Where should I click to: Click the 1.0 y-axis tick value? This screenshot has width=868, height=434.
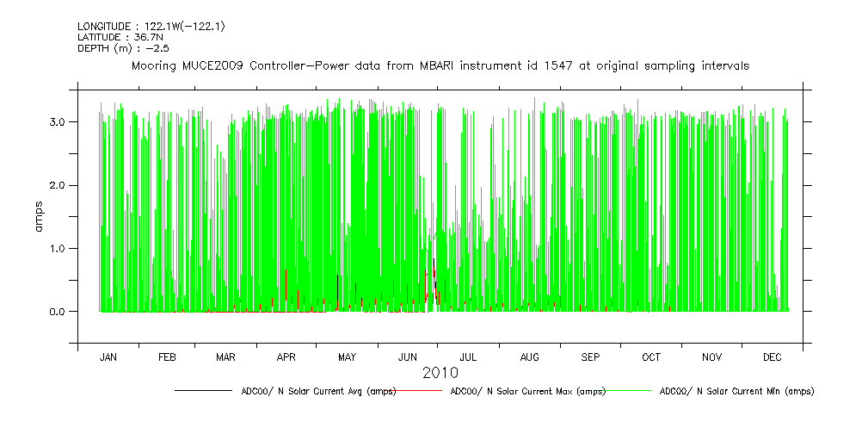(58, 248)
